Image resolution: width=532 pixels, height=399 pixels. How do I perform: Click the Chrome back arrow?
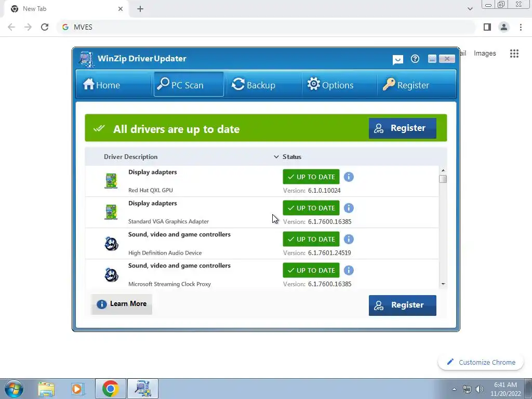click(x=11, y=27)
